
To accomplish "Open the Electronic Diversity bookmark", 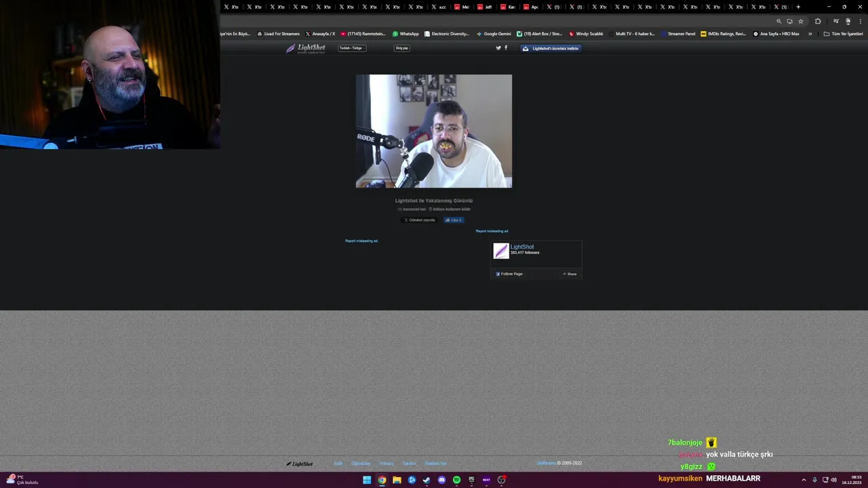I will pyautogui.click(x=447, y=34).
